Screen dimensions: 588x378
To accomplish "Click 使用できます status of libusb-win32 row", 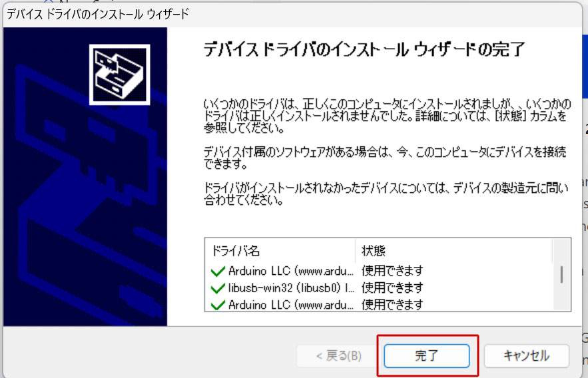I will pyautogui.click(x=392, y=288).
